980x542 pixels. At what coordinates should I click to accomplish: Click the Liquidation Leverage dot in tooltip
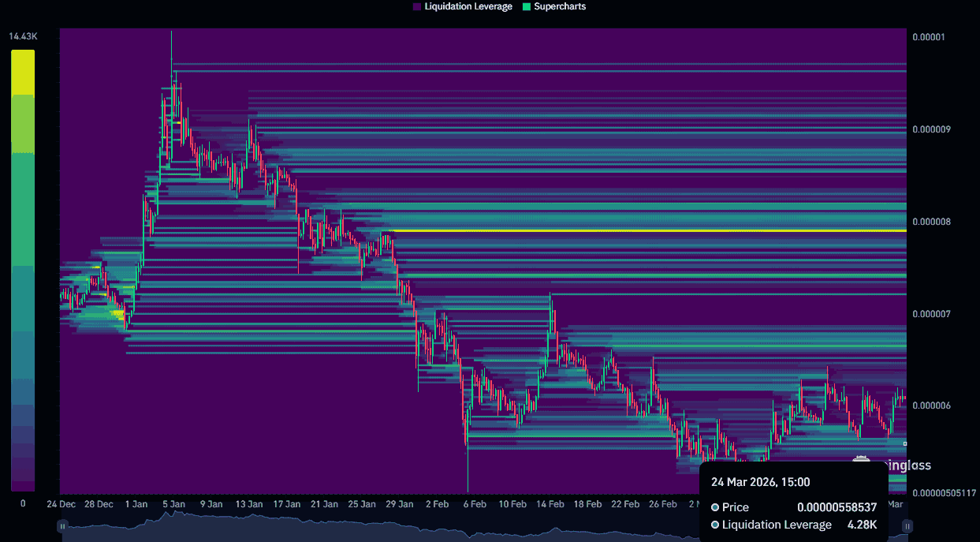(715, 525)
